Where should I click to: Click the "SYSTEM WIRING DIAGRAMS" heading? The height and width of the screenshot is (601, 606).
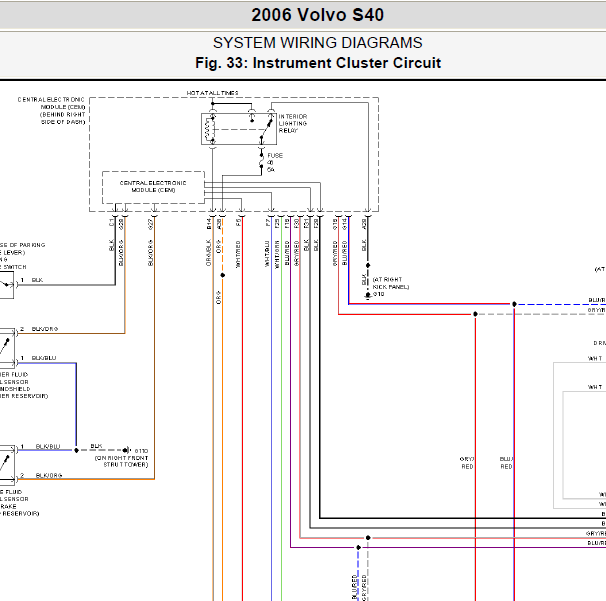coord(317,43)
